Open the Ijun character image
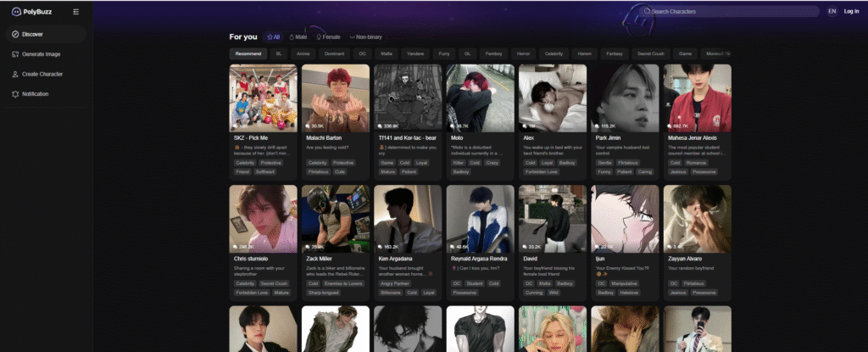The height and width of the screenshot is (352, 868). click(625, 219)
